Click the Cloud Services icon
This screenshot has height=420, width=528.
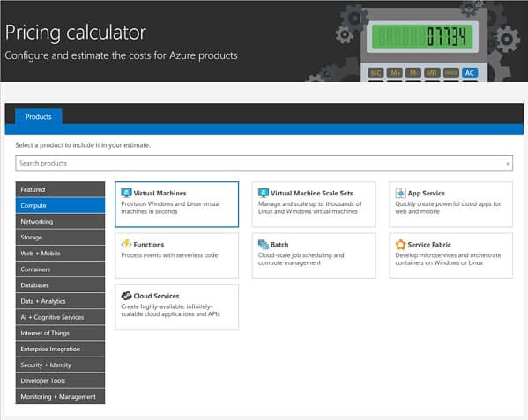pyautogui.click(x=126, y=296)
